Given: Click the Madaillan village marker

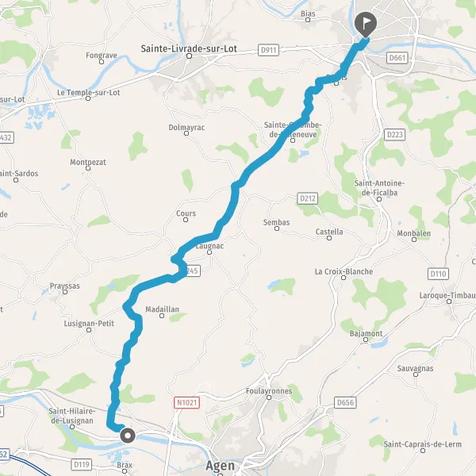Looking at the screenshot, I should [162, 316].
